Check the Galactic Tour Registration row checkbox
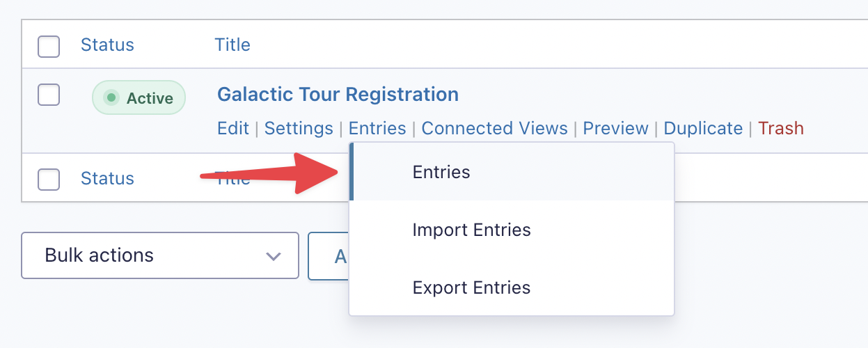Screen dimensions: 868x348 pyautogui.click(x=49, y=95)
